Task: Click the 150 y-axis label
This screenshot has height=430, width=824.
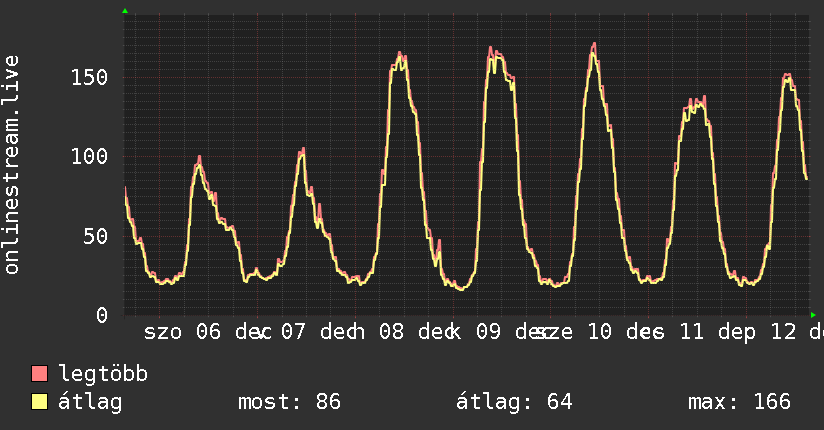Action: (x=89, y=78)
